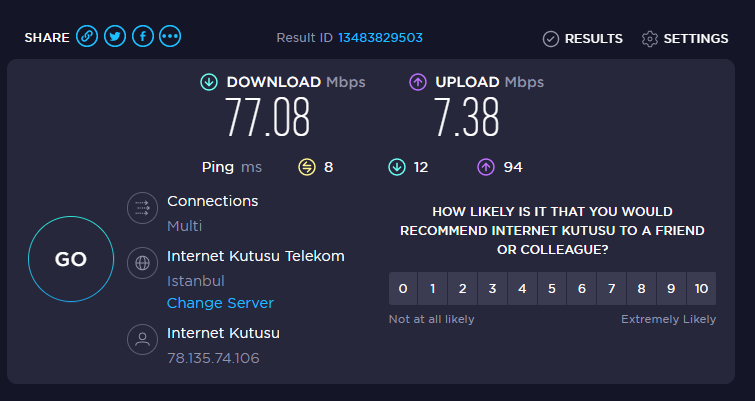Click the upload speed arrow icon
The image size is (755, 401).
[418, 82]
